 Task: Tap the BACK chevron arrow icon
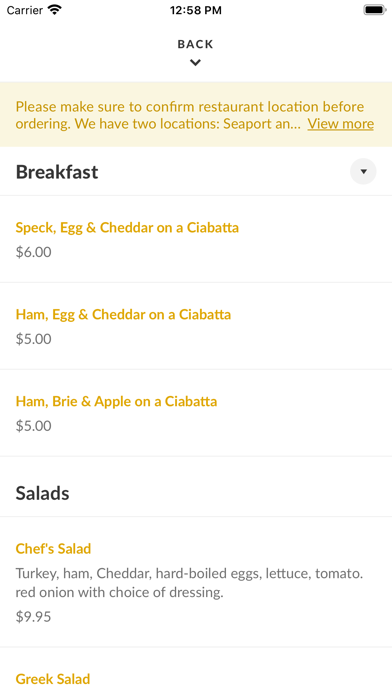195,63
